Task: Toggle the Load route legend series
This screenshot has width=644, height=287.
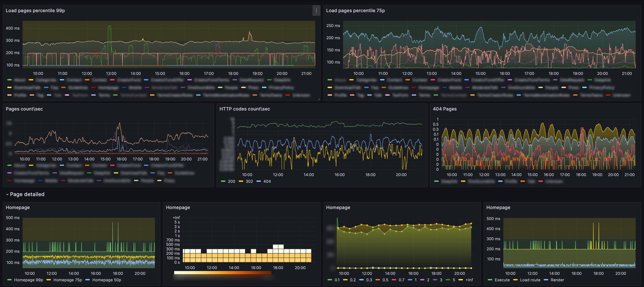Action: [530, 280]
